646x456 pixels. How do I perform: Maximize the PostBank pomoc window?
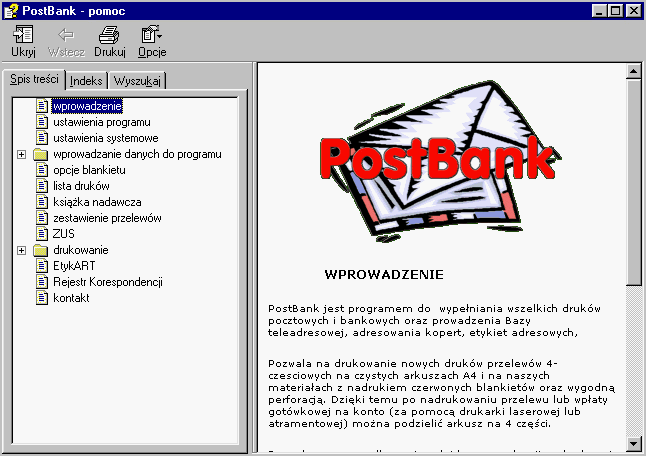[x=615, y=10]
